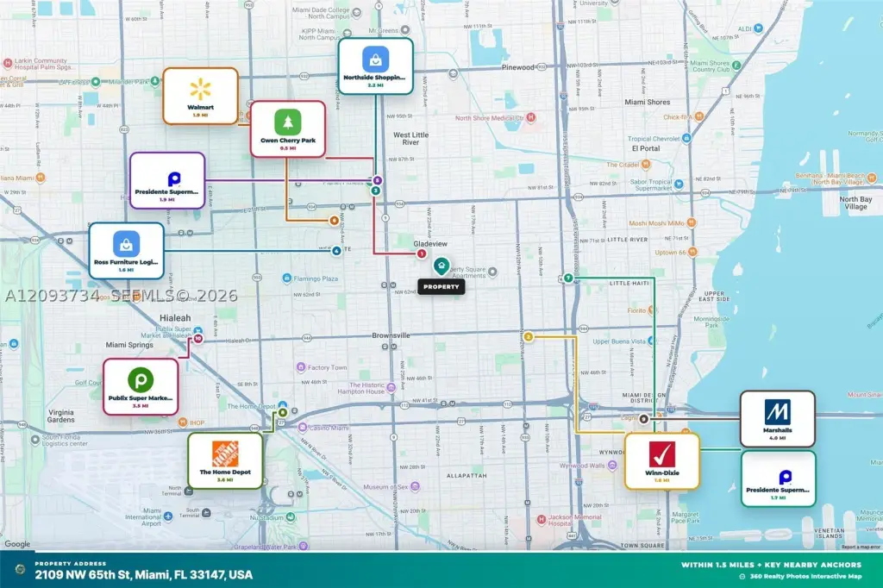Click the 'West Little River' label
This screenshot has width=883, height=588.
click(410, 139)
